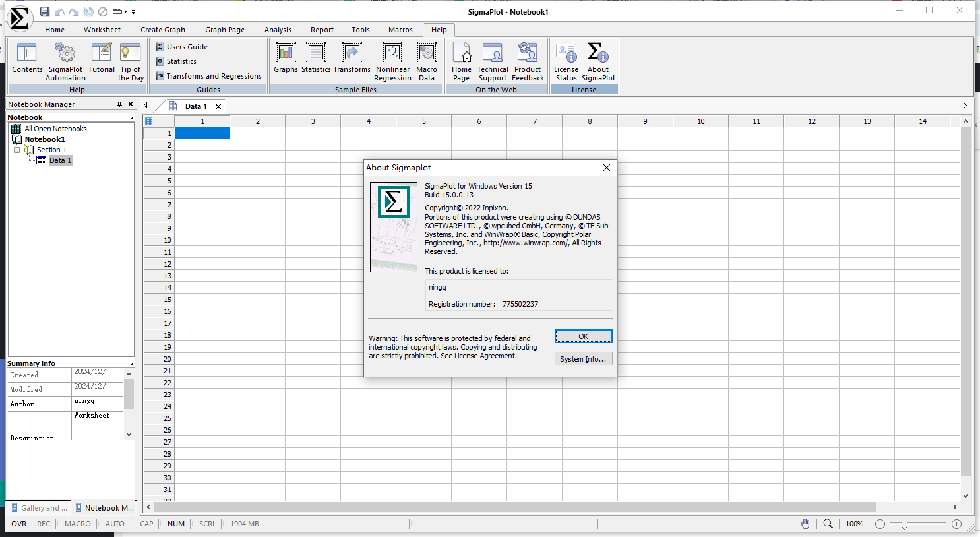Select the hand pan tool in status bar
980x537 pixels.
click(x=805, y=524)
